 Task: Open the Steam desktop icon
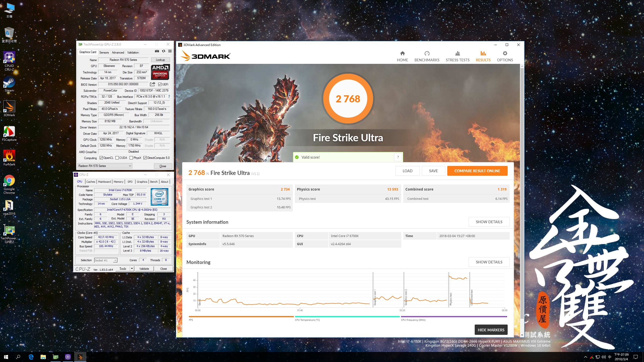(x=9, y=84)
